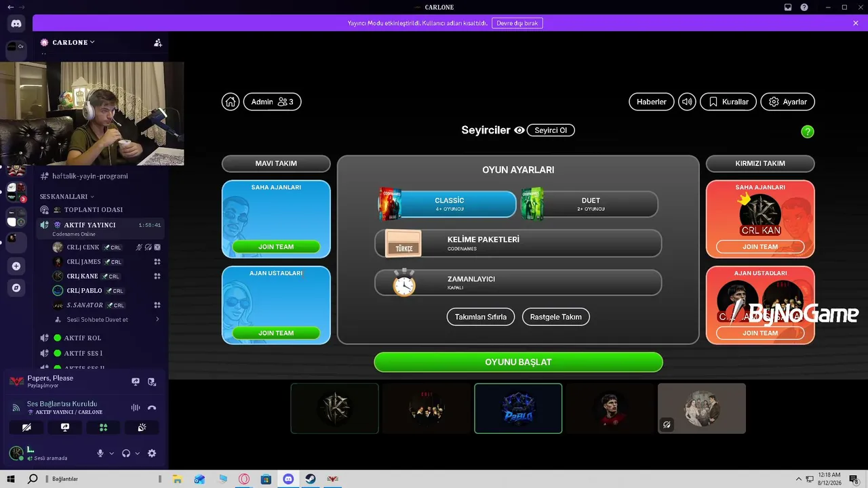Add a server with the plus icon
Screen dimensions: 868x488
coord(16,266)
